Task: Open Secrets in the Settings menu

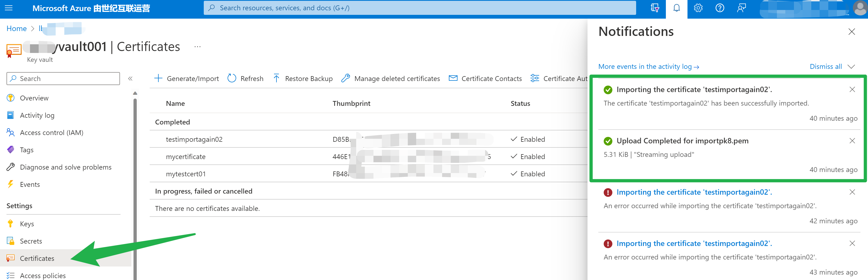Action: pos(31,241)
